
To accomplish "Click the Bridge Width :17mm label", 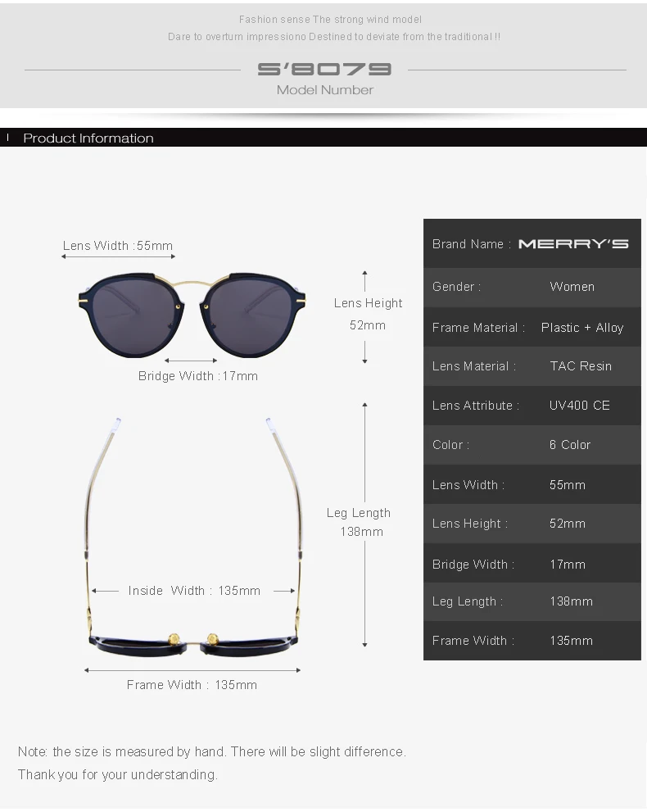I will [x=197, y=376].
